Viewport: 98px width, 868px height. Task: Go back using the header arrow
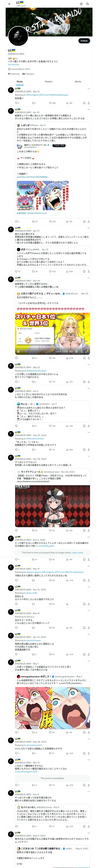click(x=9, y=4)
